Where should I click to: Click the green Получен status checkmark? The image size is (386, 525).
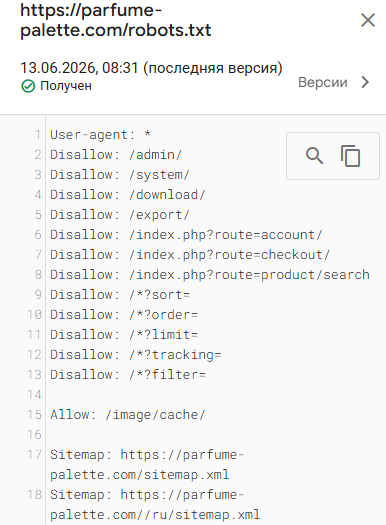(x=28, y=86)
